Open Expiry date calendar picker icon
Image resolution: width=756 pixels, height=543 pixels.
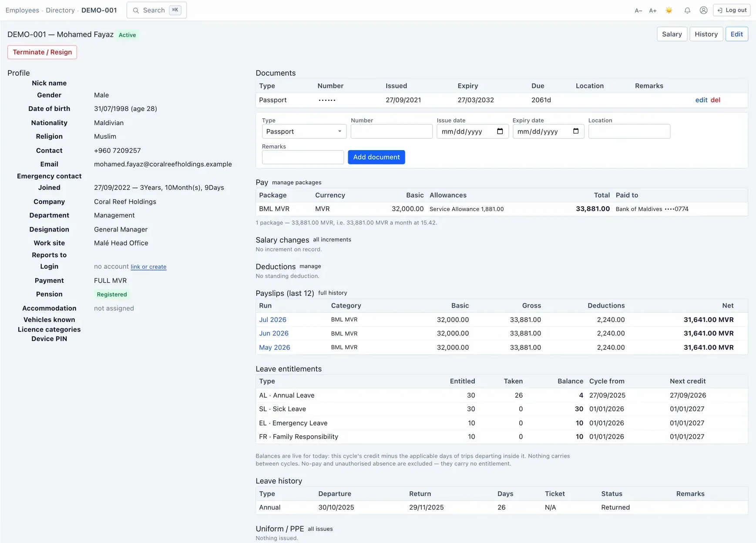coord(575,131)
